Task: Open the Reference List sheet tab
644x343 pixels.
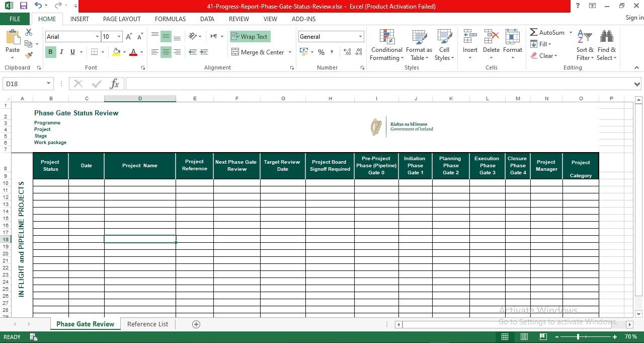Action: (147, 324)
